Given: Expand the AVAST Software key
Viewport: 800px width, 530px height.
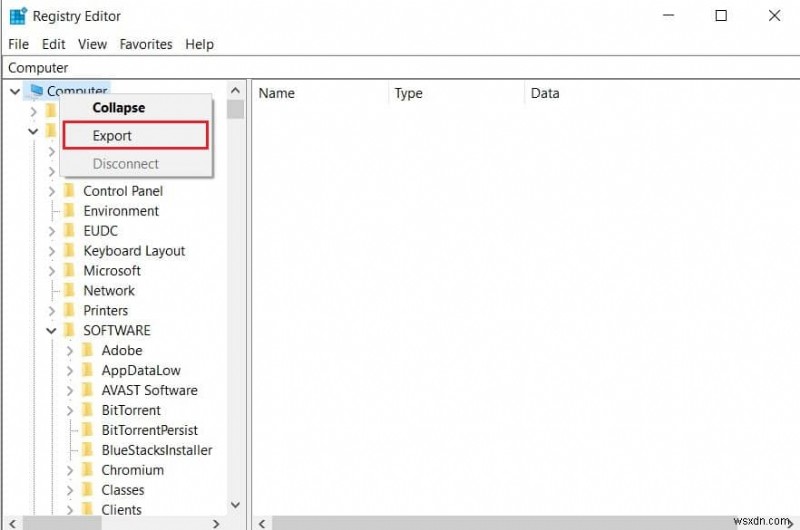Looking at the screenshot, I should tap(70, 390).
